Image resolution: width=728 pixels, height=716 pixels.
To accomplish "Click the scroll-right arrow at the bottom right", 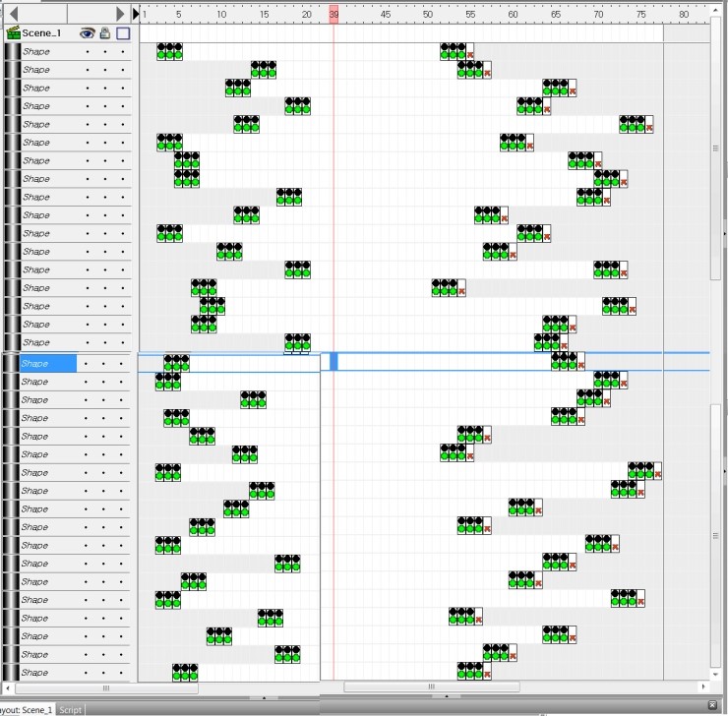I will click(703, 686).
